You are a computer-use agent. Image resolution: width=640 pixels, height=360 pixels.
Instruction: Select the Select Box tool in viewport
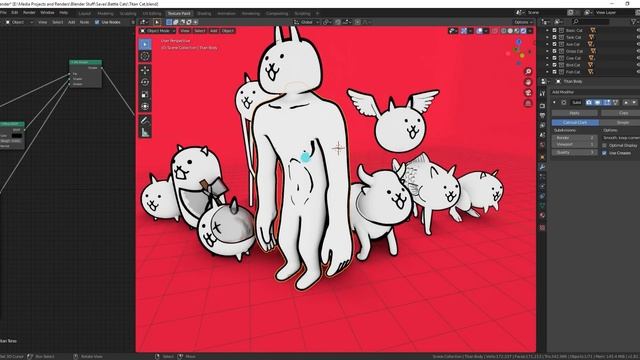(x=145, y=44)
